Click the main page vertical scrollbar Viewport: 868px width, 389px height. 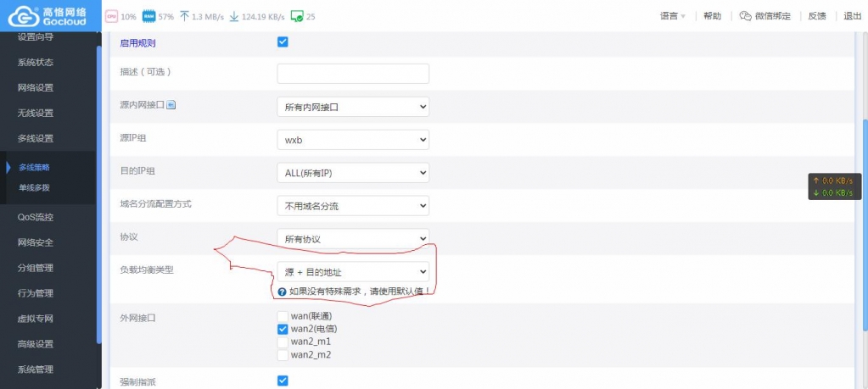[864, 226]
